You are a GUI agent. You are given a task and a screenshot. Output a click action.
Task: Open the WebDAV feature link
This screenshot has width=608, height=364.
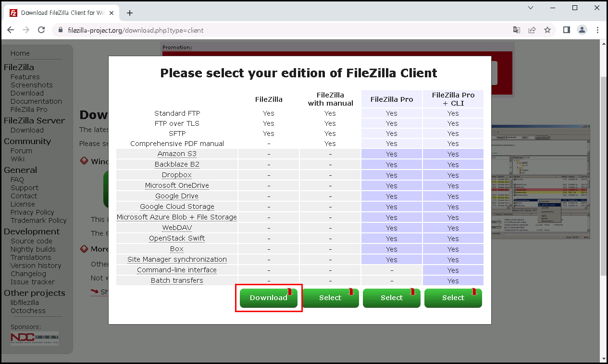coord(177,228)
